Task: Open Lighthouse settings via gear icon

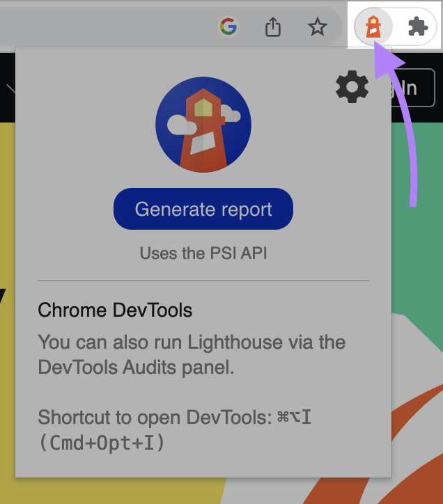Action: coord(352,87)
